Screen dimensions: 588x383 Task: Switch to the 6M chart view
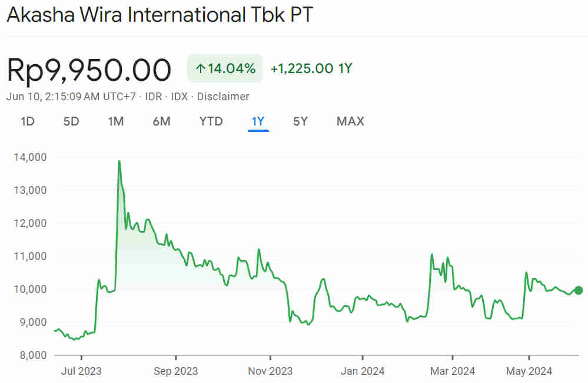click(x=161, y=121)
